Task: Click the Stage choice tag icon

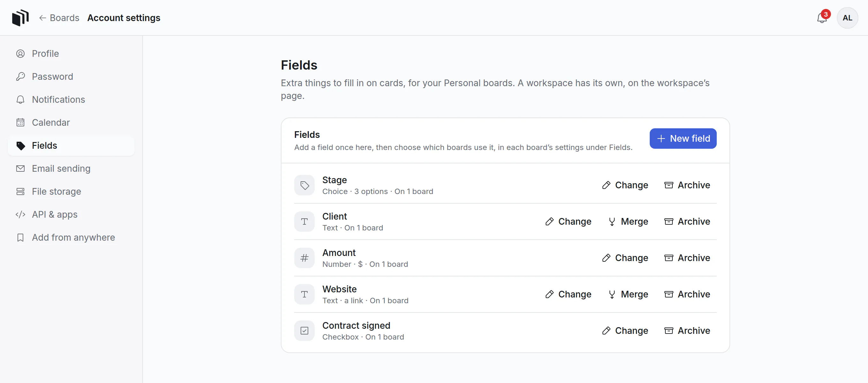Action: 304,185
